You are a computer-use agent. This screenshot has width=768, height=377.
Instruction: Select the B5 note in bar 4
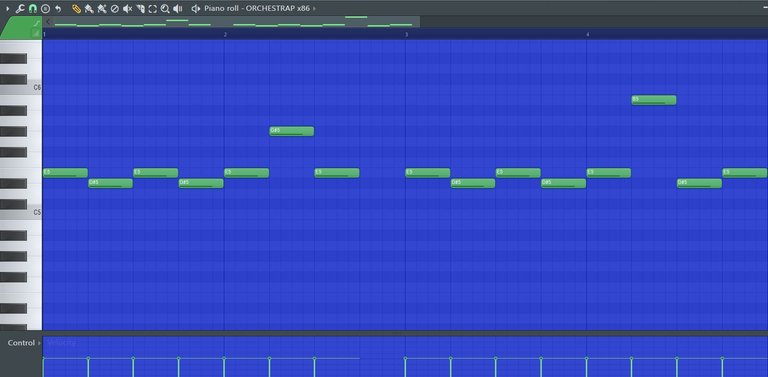point(654,100)
